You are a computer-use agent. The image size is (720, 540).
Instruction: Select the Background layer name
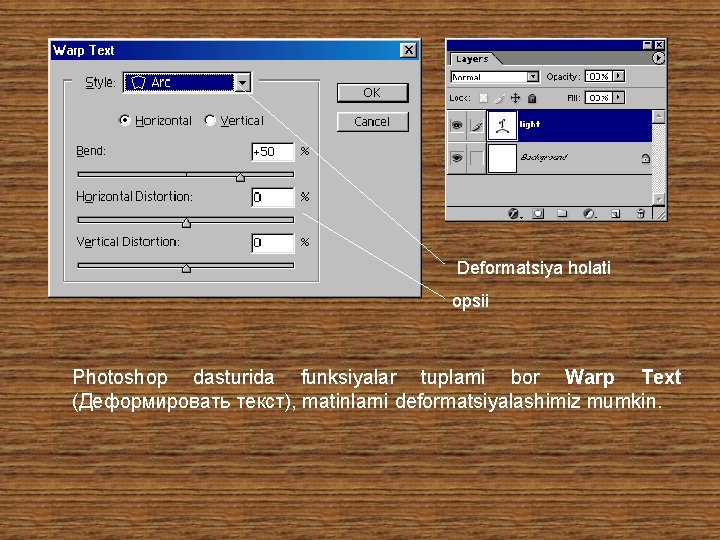tap(544, 157)
